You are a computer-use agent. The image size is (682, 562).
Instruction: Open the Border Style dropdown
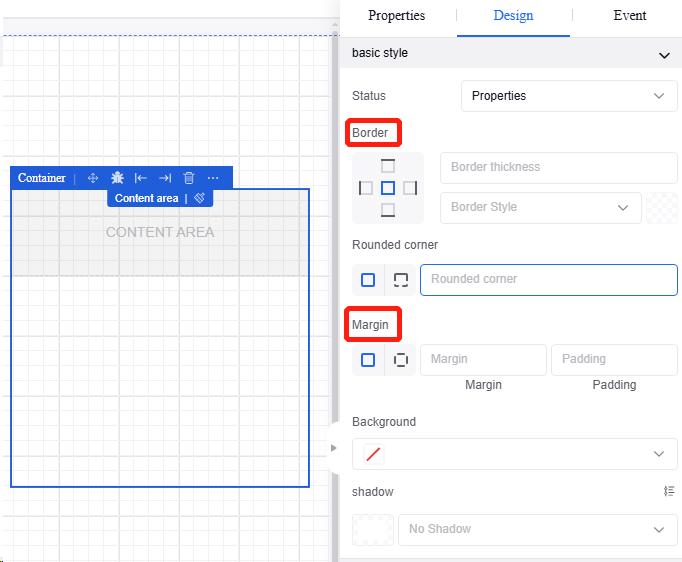coord(540,207)
